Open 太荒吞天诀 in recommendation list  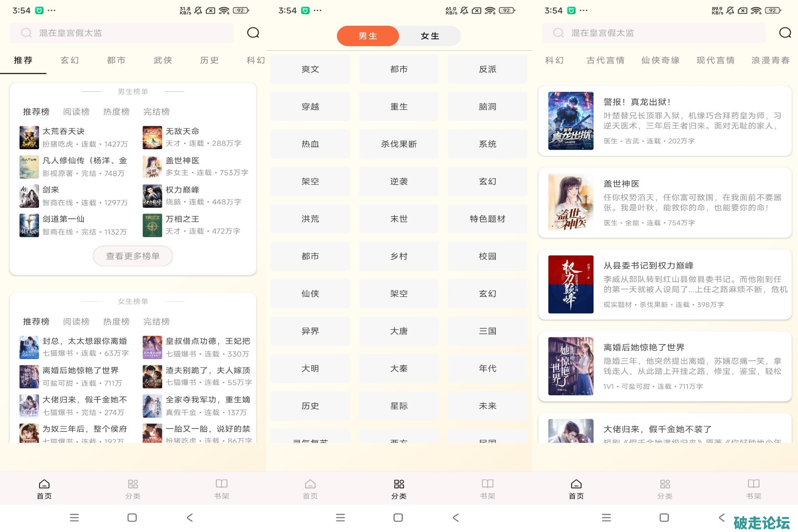click(63, 131)
